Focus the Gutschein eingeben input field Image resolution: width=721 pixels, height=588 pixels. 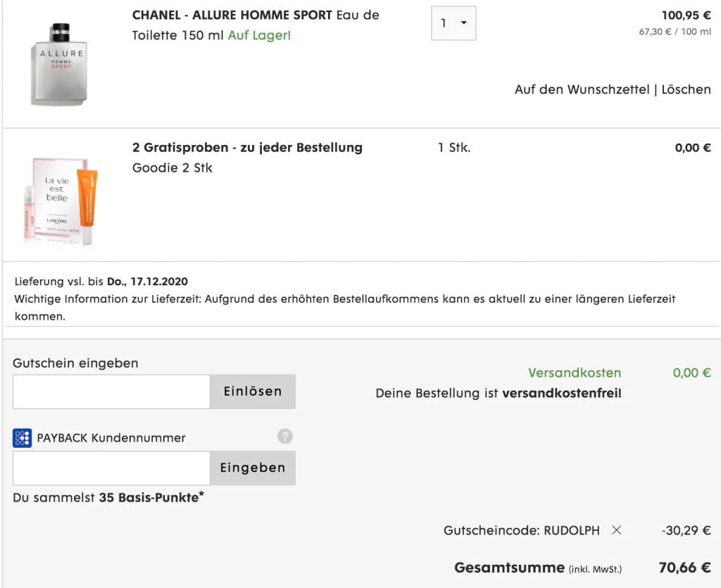111,392
